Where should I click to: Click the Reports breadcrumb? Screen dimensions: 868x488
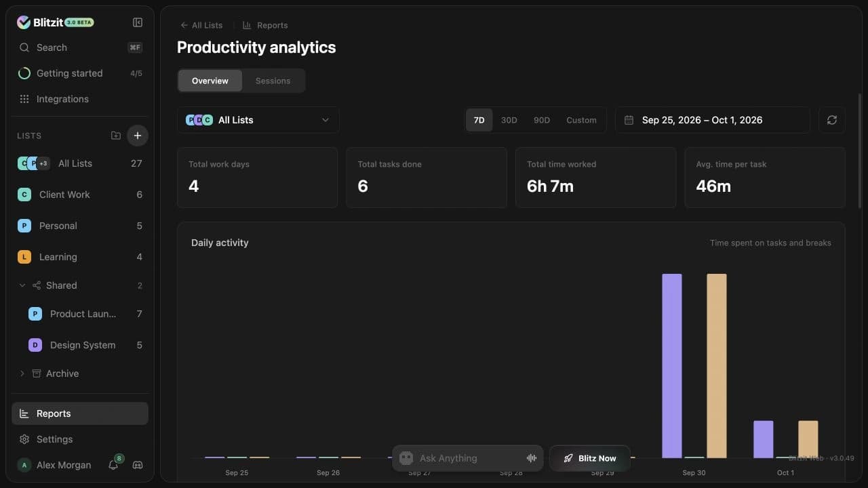point(265,25)
